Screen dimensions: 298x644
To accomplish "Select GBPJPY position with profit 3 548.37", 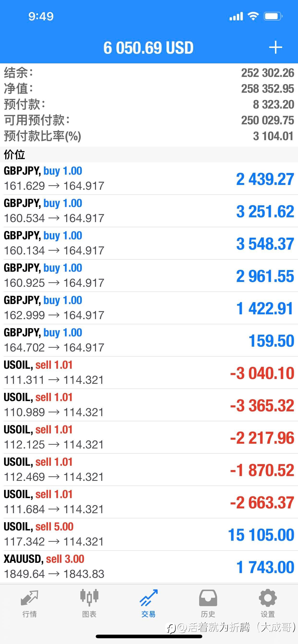I will 149,243.
